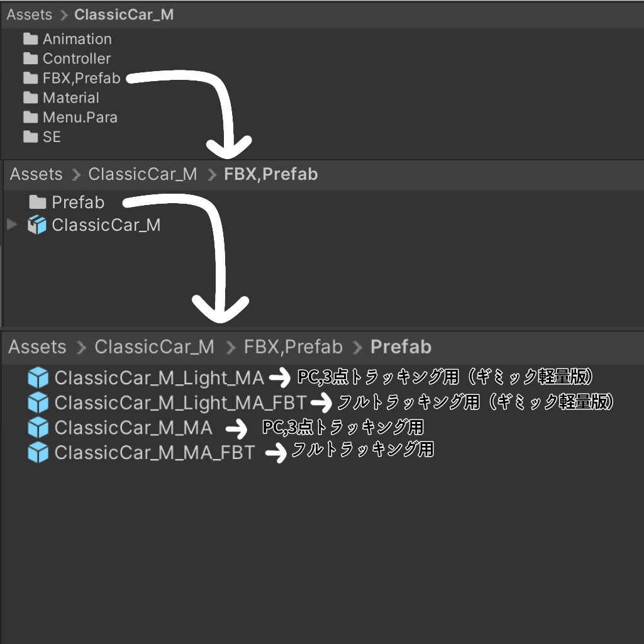Click Assets in the bottom breadcrumb path
This screenshot has height=644, width=644.
click(x=37, y=347)
